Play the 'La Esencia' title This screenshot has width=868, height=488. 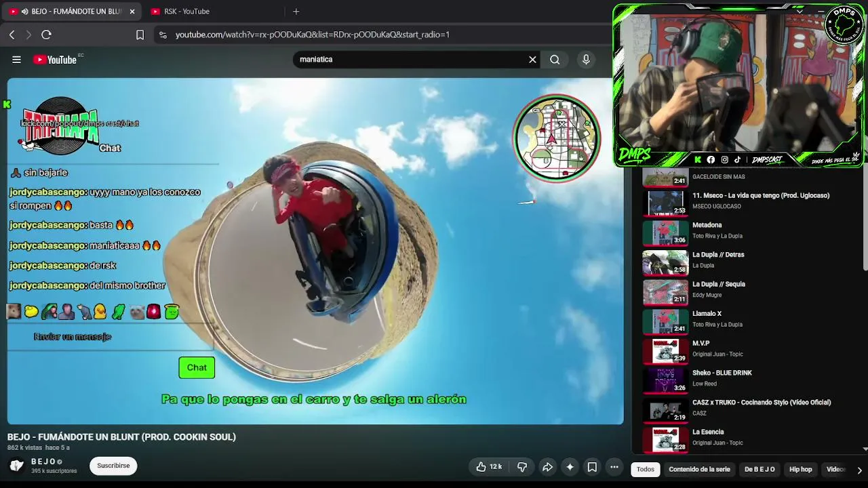pos(708,432)
